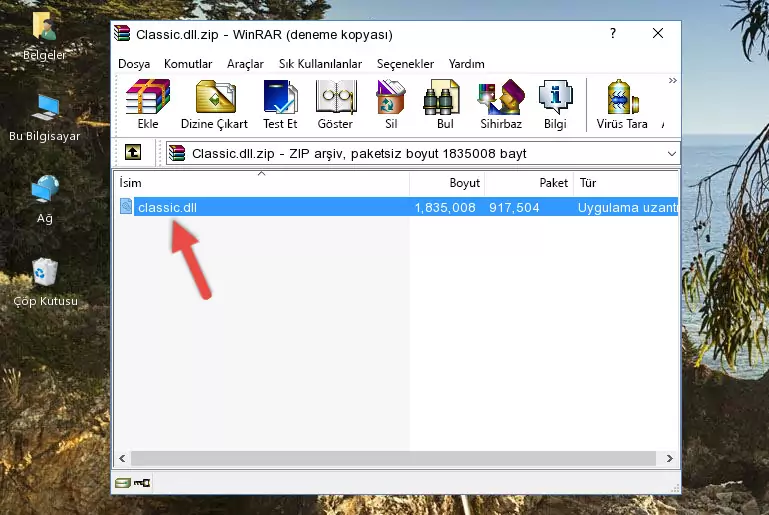769x515 pixels.
Task: Sort by the İsim column header
Action: pos(262,183)
